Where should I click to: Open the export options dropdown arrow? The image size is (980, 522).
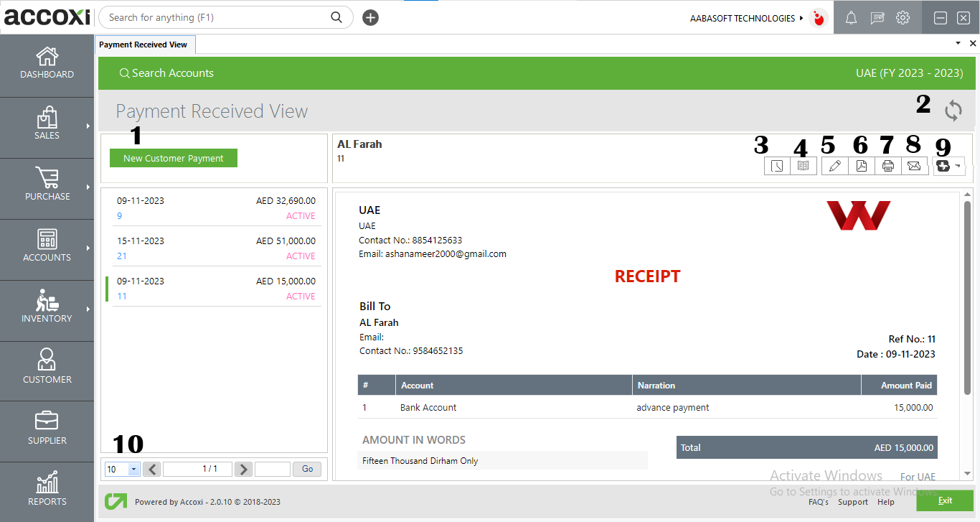[x=957, y=166]
